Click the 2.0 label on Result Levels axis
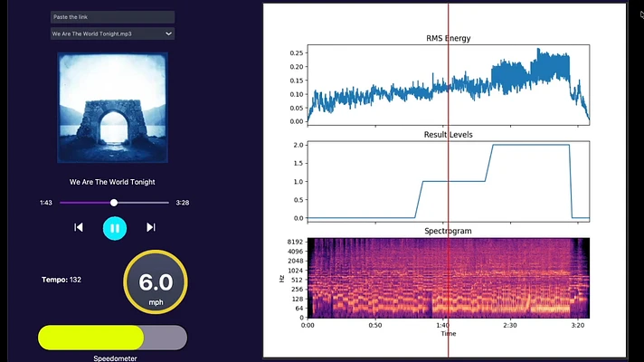The width and height of the screenshot is (644, 362). click(x=298, y=145)
